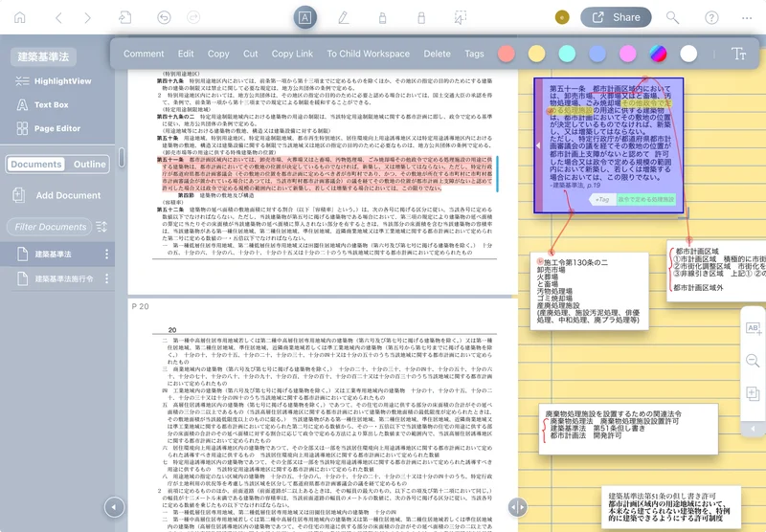766x532 pixels.
Task: Select the 都市計画区域 note card
Action: (716, 271)
